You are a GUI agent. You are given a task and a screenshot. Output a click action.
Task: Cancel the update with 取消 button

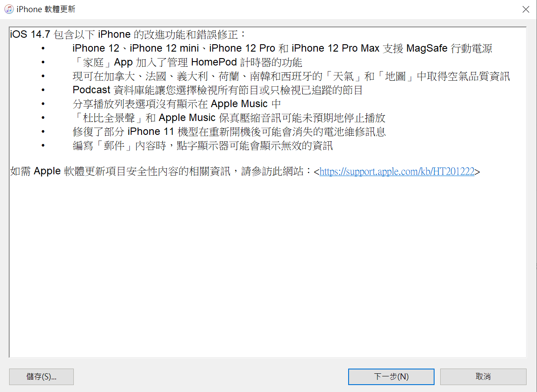[x=483, y=377]
